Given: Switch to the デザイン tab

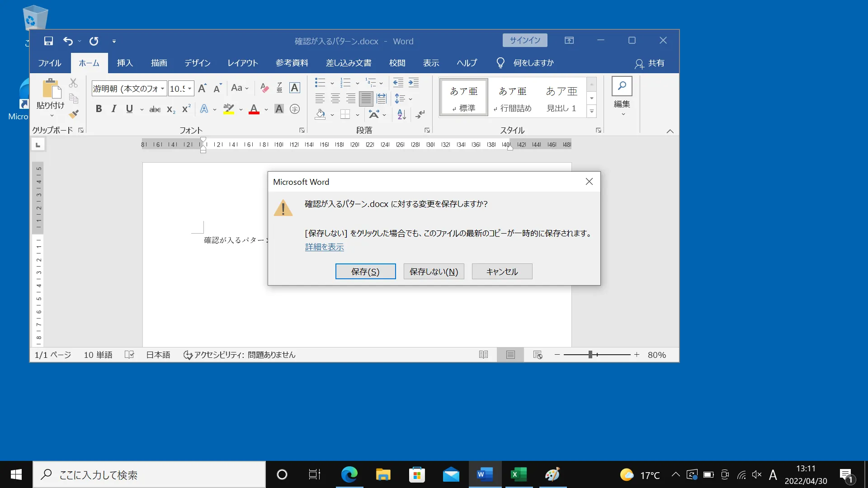Looking at the screenshot, I should pyautogui.click(x=198, y=63).
